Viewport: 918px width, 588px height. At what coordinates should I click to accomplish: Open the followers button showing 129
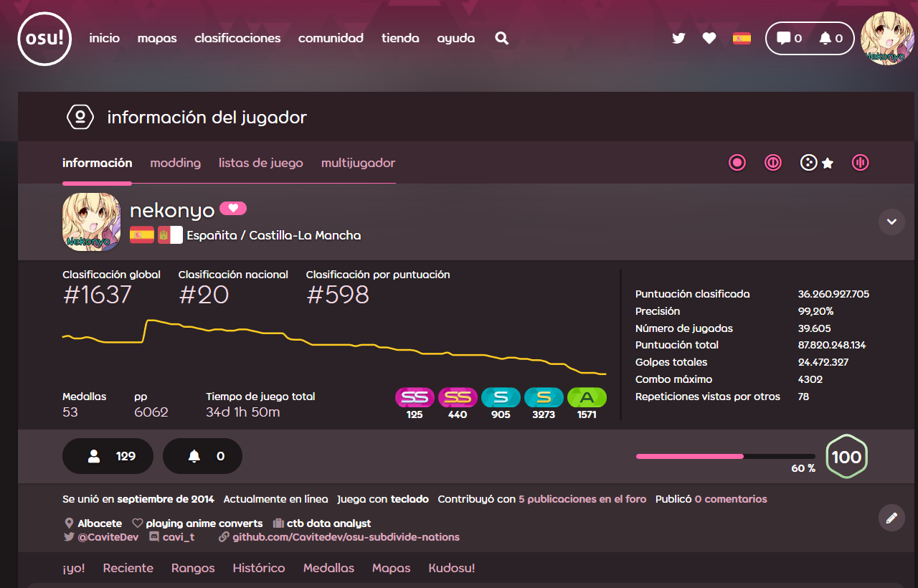pos(108,456)
